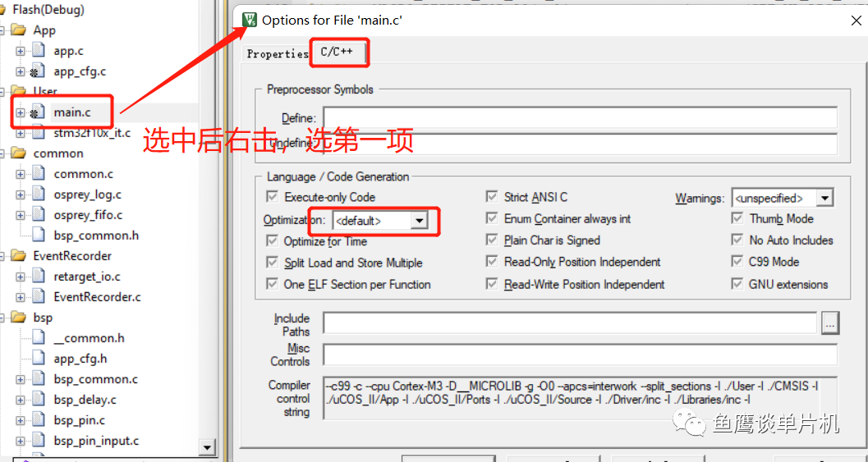This screenshot has width=868, height=462.
Task: Expand the osprey_log.c tree node
Action: [20, 194]
